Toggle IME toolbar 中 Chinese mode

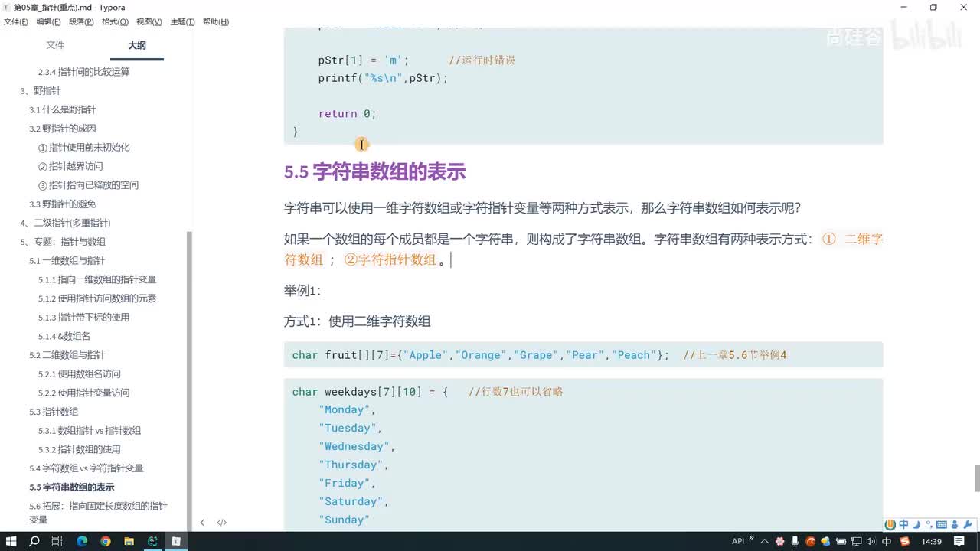pos(904,524)
